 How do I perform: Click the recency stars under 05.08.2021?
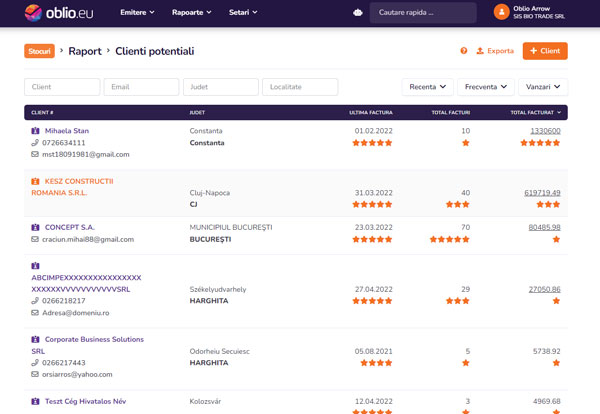click(377, 363)
